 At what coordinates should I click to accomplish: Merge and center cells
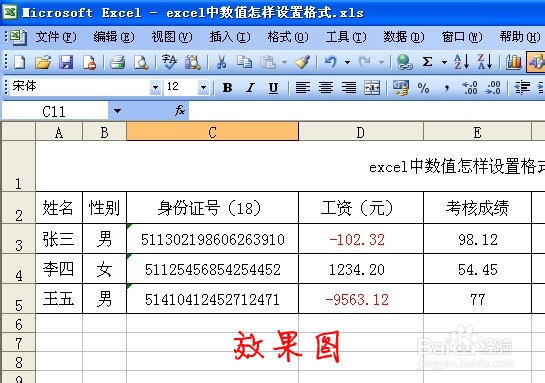tap(372, 88)
